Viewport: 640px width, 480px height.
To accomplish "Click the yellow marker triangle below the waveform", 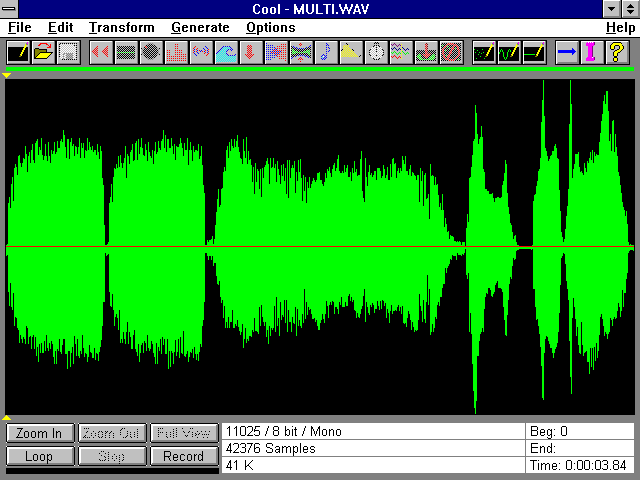I will coord(7,418).
